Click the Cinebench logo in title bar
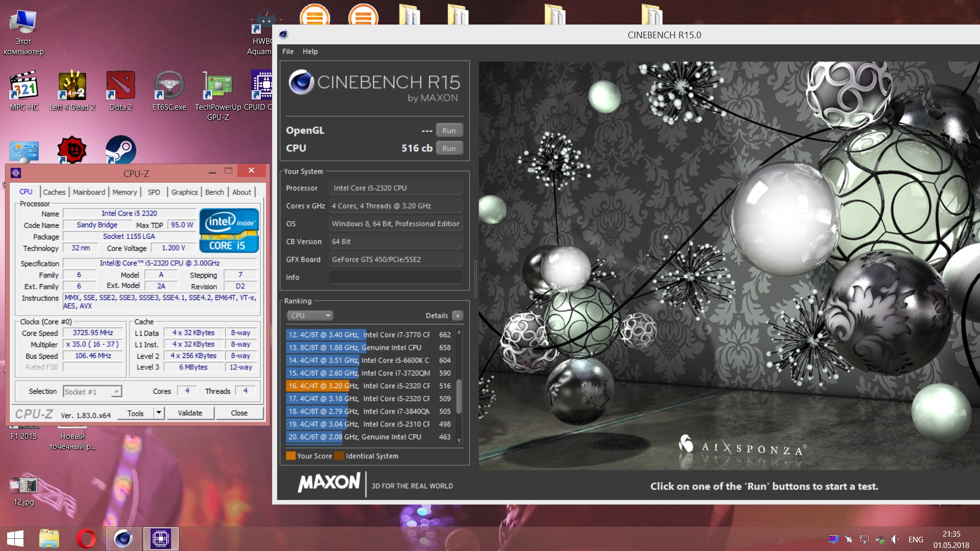 [x=283, y=35]
